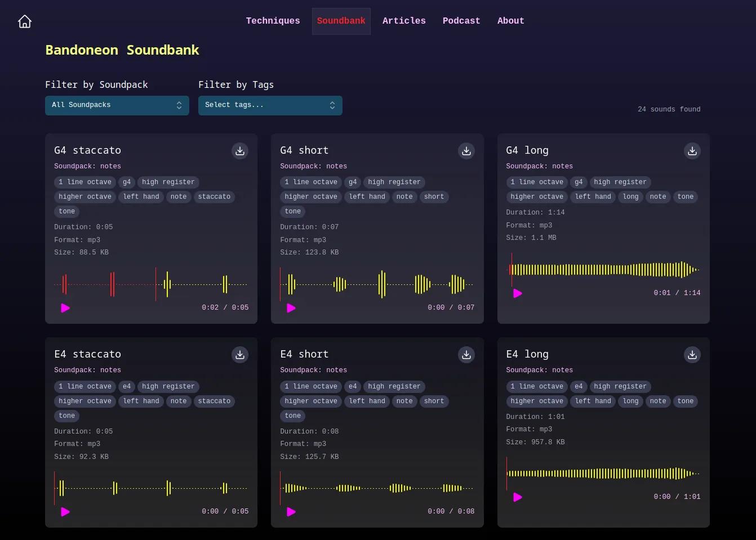Open the All Soundpacks dropdown
756x540 pixels.
(x=117, y=105)
